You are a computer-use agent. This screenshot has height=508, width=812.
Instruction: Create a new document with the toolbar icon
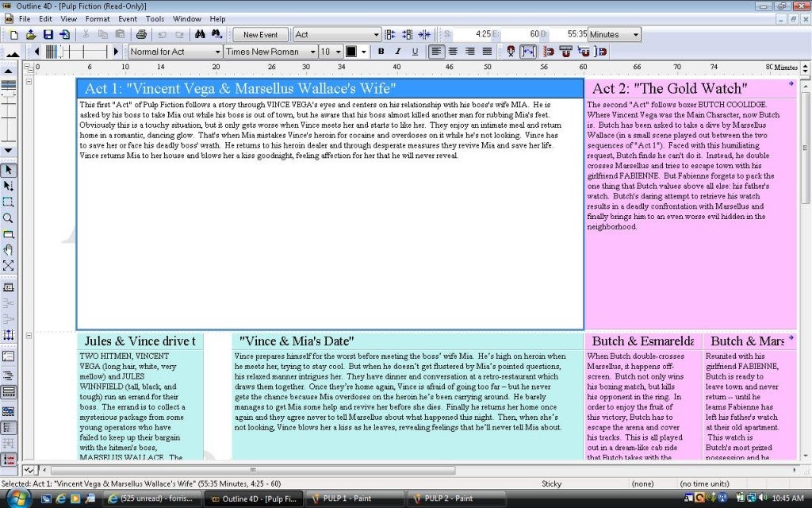(14, 35)
